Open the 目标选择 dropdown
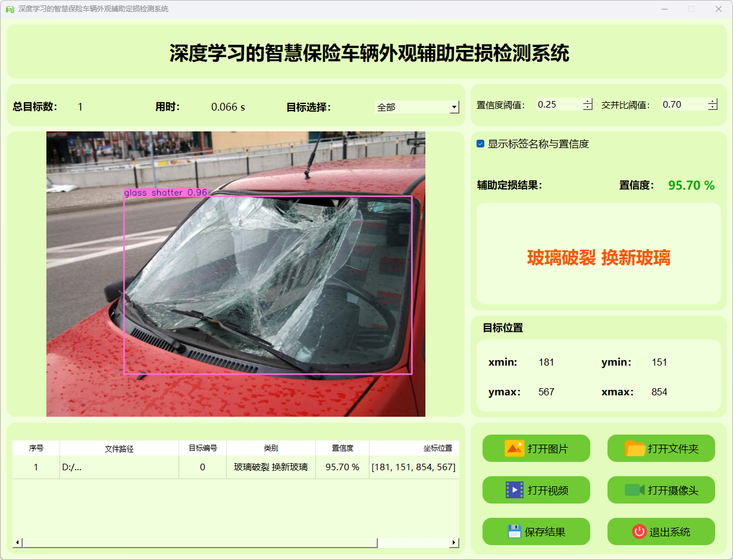733x560 pixels. click(454, 108)
